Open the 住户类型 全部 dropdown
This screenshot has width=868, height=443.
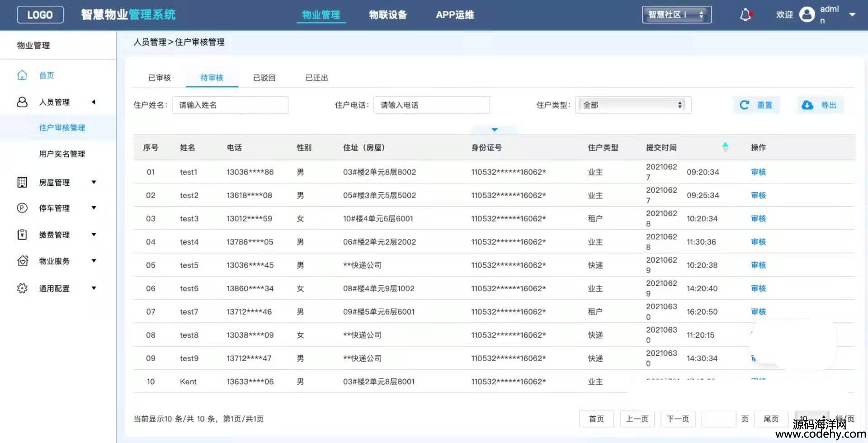pos(632,105)
